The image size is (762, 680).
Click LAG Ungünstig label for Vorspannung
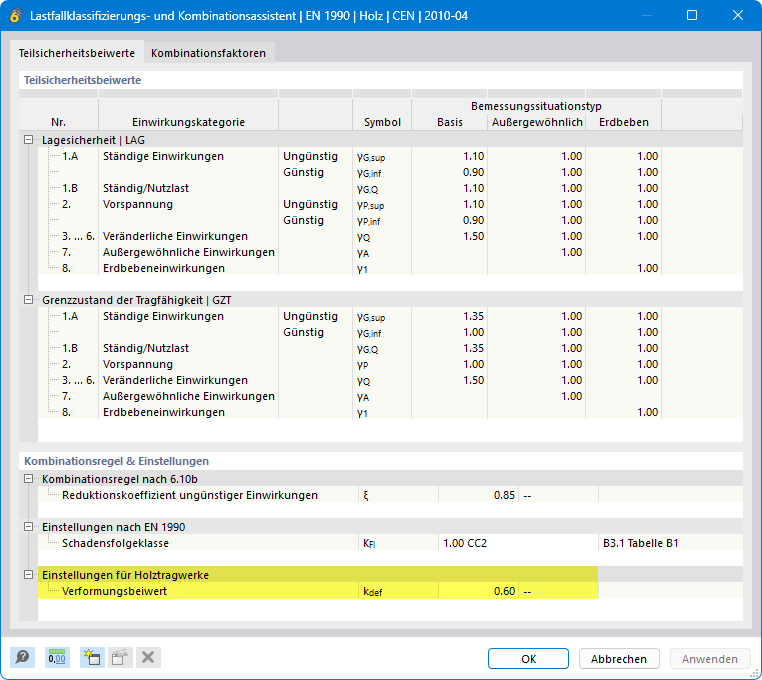310,204
